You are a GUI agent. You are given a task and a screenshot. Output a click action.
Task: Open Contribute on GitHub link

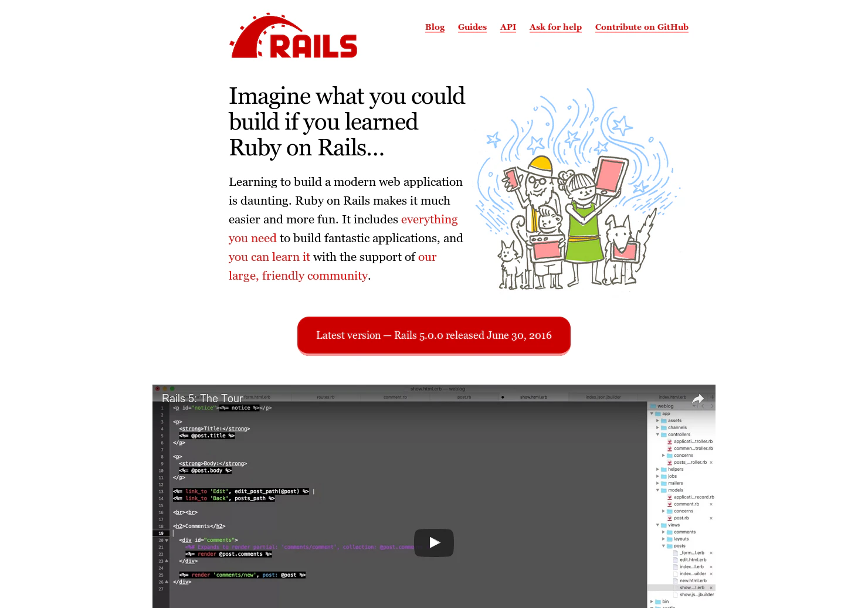pyautogui.click(x=642, y=27)
